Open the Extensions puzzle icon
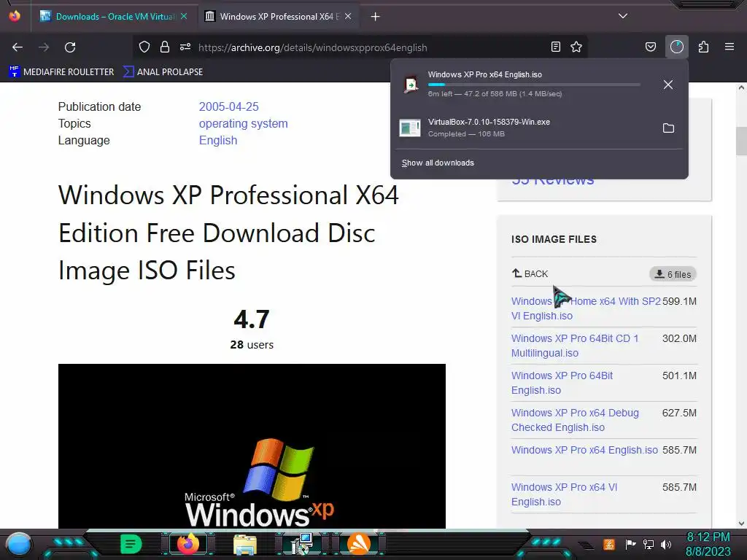 [703, 47]
